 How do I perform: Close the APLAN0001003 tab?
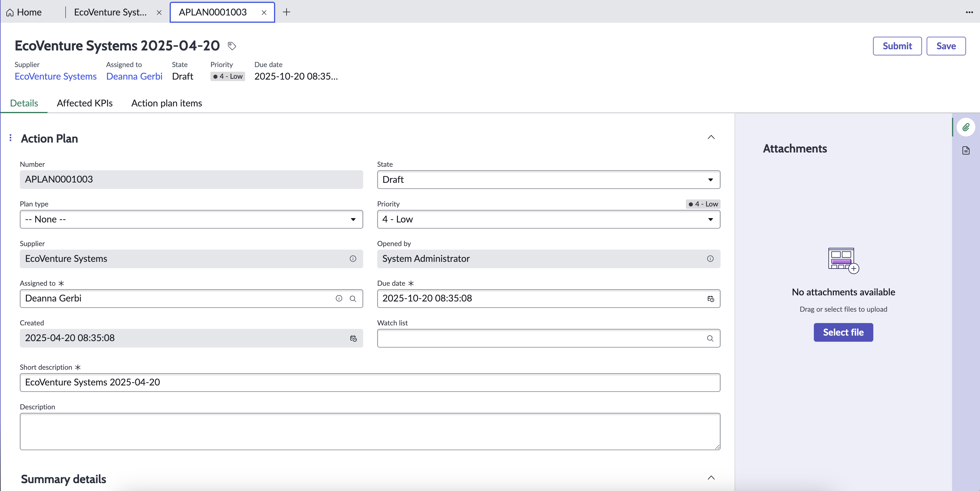pyautogui.click(x=264, y=13)
